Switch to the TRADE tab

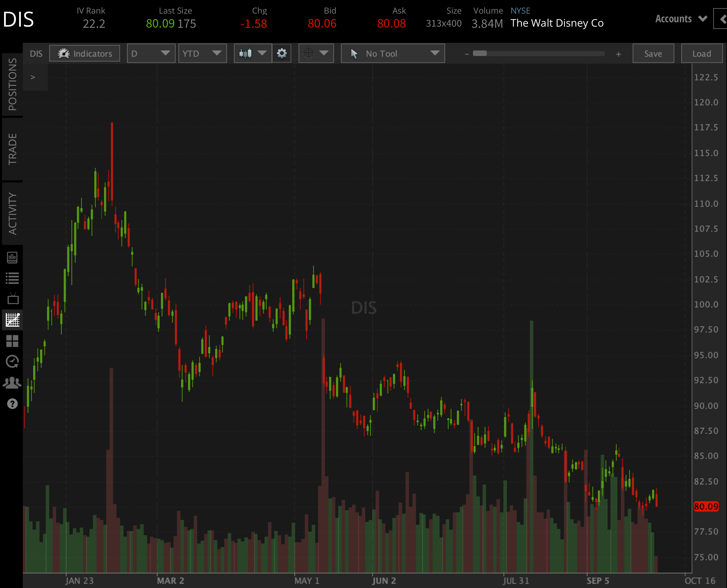12,149
